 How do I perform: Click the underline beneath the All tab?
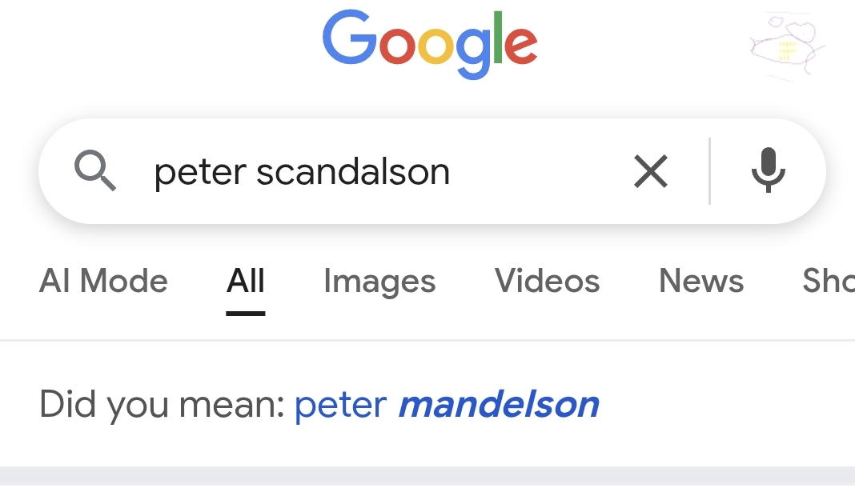coord(246,313)
